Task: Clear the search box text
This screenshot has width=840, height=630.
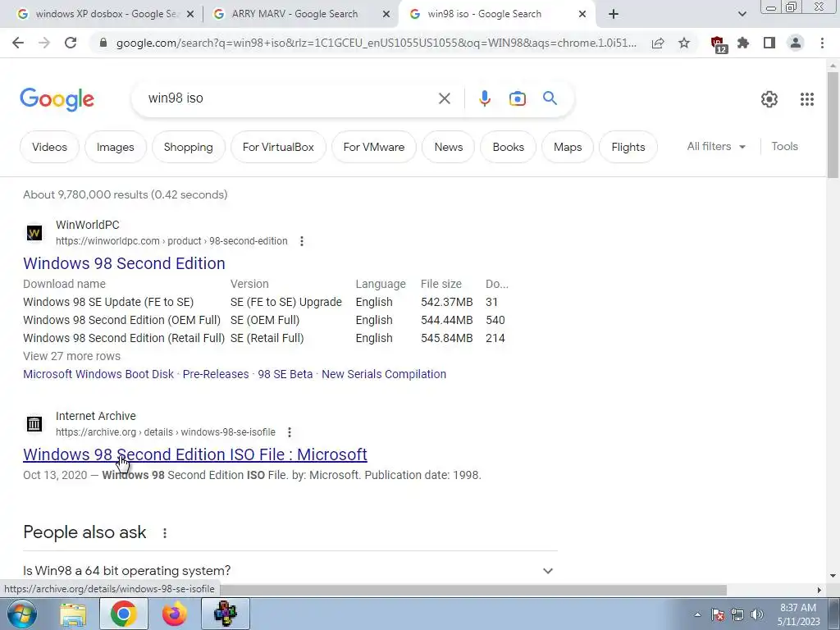Action: (444, 98)
